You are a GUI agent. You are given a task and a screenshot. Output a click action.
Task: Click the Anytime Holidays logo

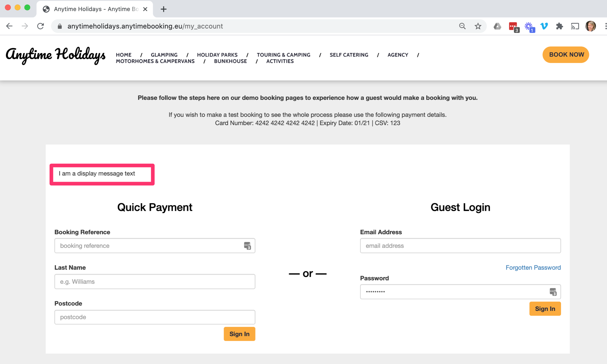[x=55, y=55]
